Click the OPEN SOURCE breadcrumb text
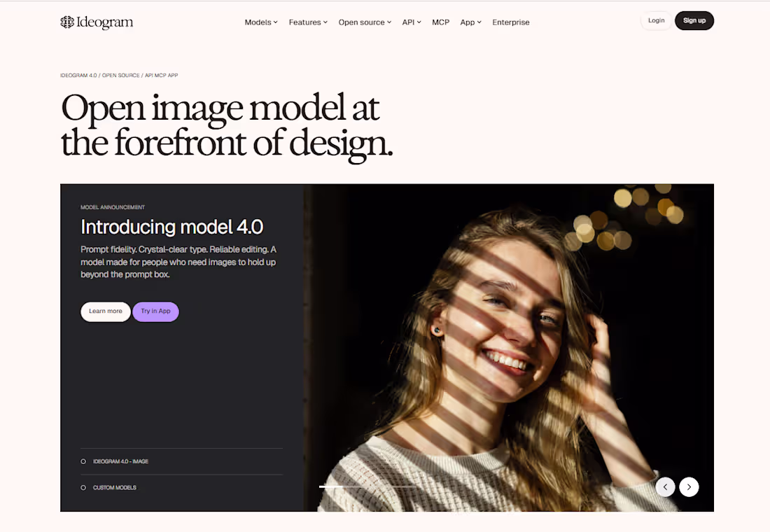This screenshot has height=532, width=770. [x=121, y=75]
